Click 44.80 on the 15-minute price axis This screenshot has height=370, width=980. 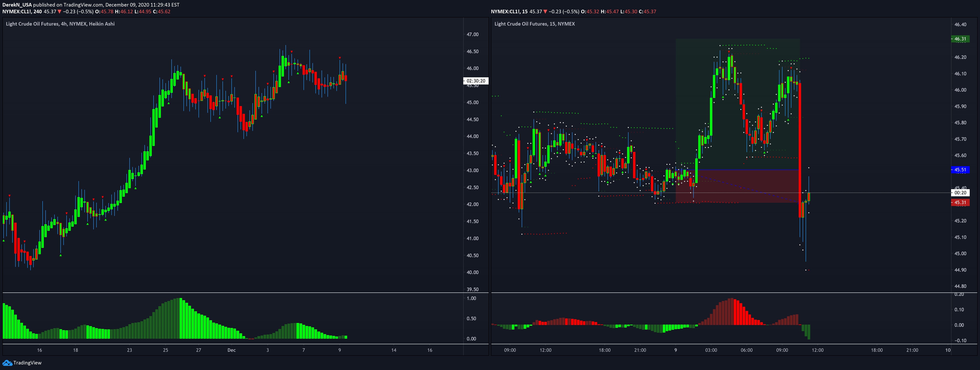pos(960,286)
